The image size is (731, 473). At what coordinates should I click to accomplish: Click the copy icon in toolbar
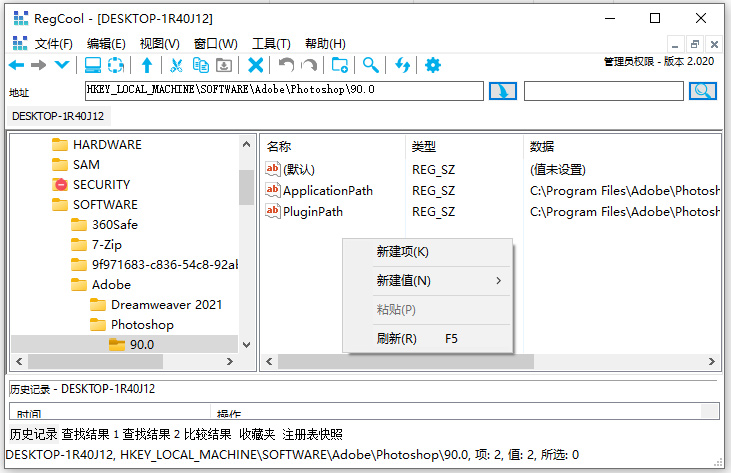point(200,65)
